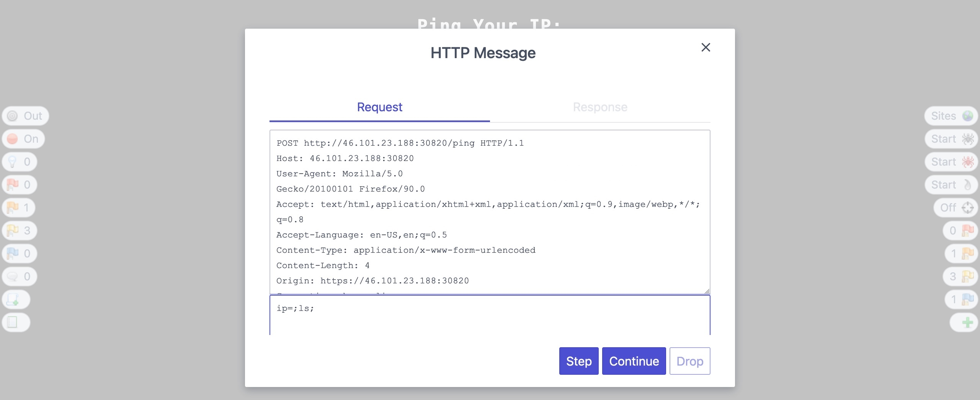This screenshot has width=980, height=400.
Task: Switch to the Response tab
Action: tap(600, 107)
